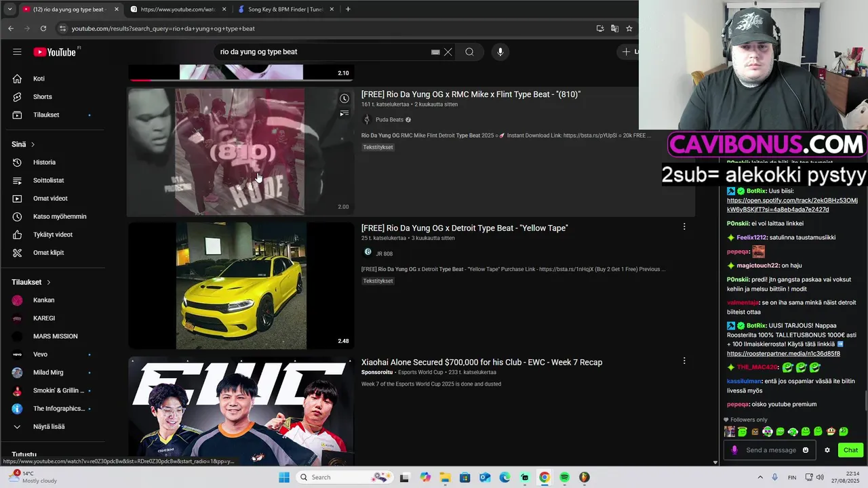The width and height of the screenshot is (868, 488).
Task: Add the (810) video to the queue
Action: tap(344, 114)
